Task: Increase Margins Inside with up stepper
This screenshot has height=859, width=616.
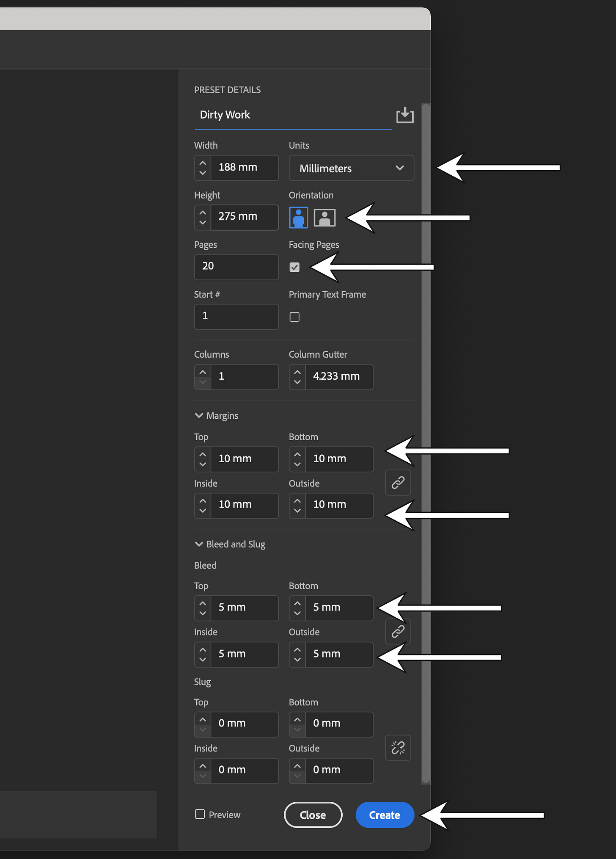Action: [x=203, y=501]
